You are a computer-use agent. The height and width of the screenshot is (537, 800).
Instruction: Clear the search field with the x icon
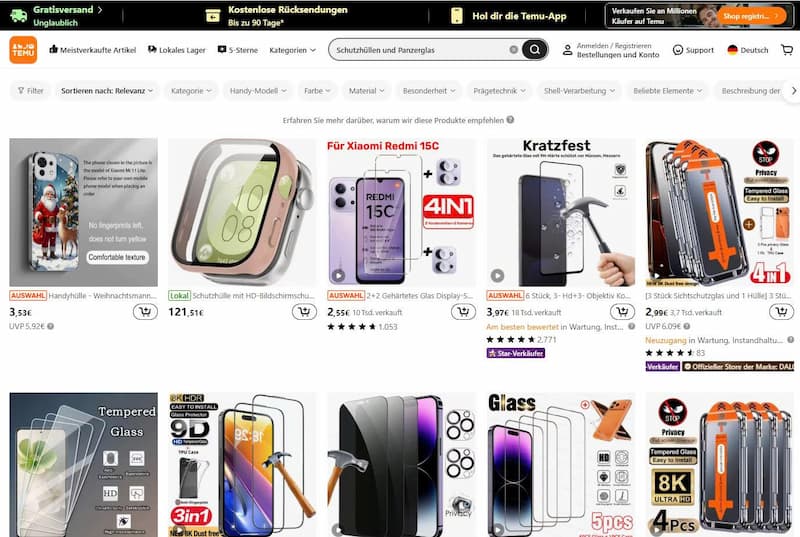514,49
